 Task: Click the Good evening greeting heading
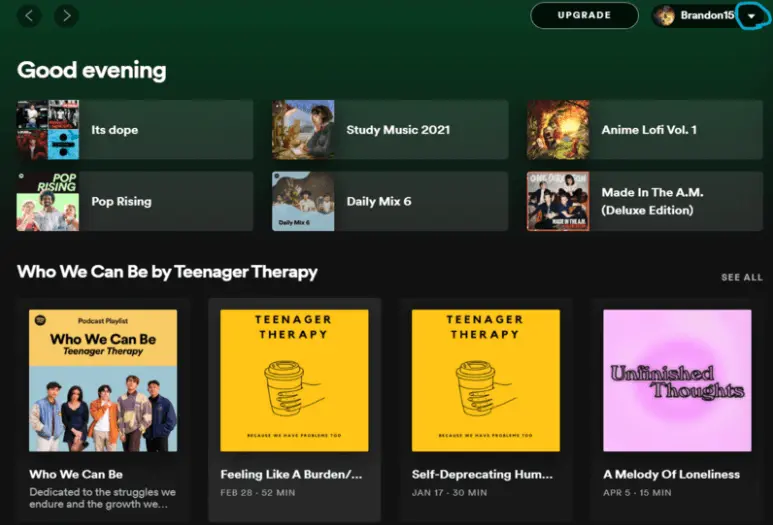(x=92, y=70)
